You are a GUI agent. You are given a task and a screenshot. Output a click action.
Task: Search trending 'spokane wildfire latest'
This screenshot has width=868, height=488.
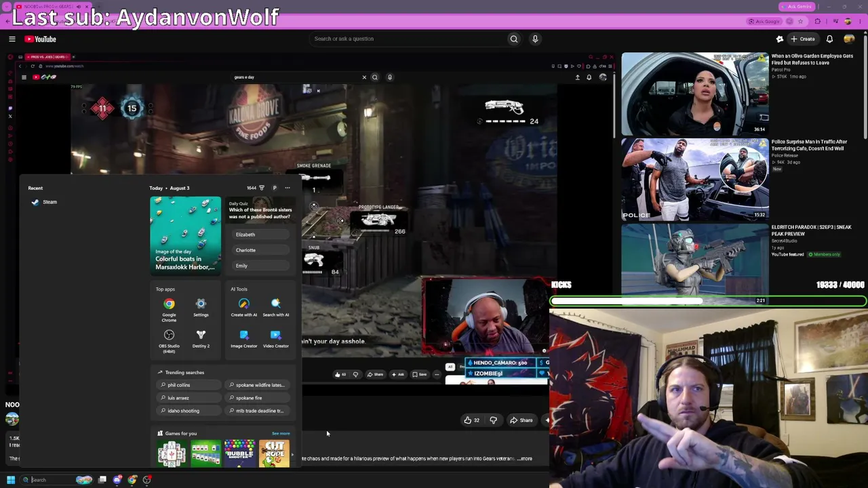point(259,385)
